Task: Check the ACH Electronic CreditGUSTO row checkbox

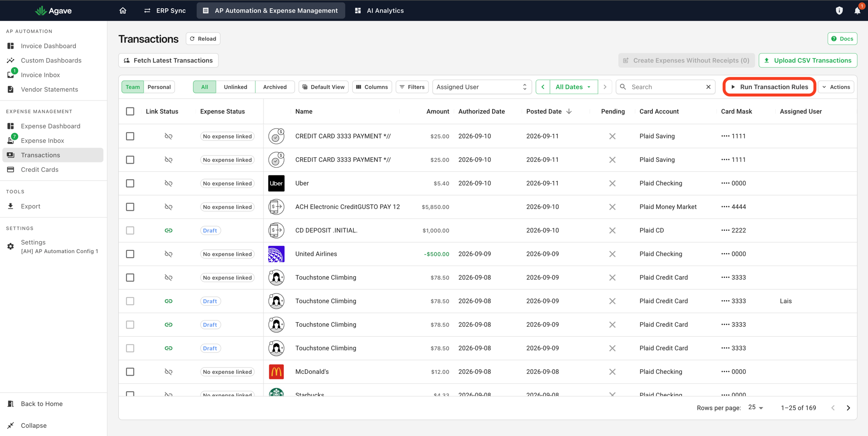Action: pyautogui.click(x=130, y=207)
